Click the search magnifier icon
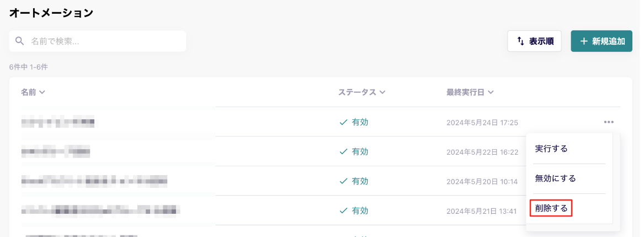Image resolution: width=644 pixels, height=237 pixels. [x=19, y=41]
